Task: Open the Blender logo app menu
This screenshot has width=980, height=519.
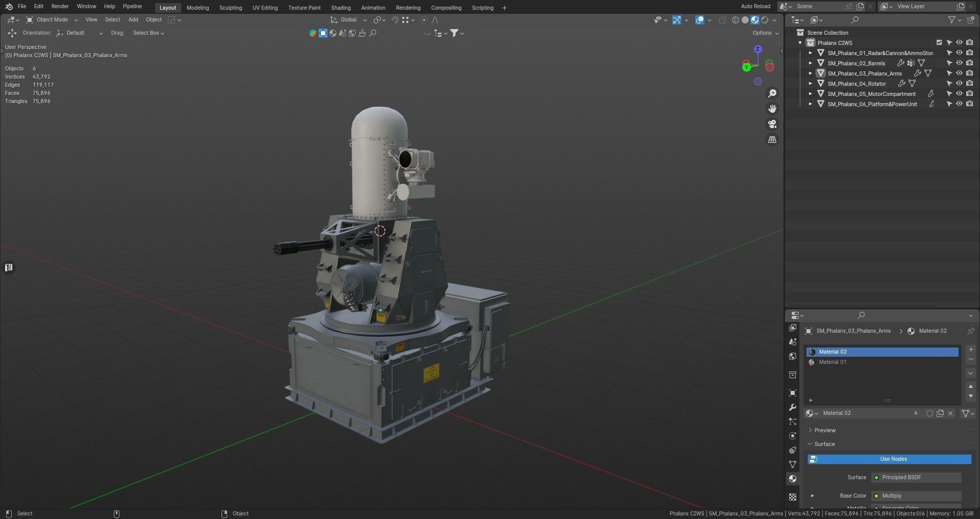Action: click(x=9, y=7)
